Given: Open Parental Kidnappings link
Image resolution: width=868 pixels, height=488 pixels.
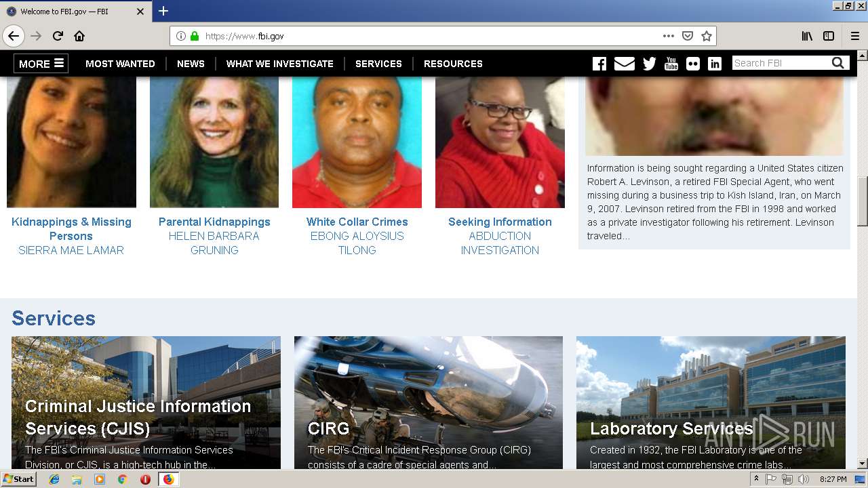Looking at the screenshot, I should [x=214, y=222].
